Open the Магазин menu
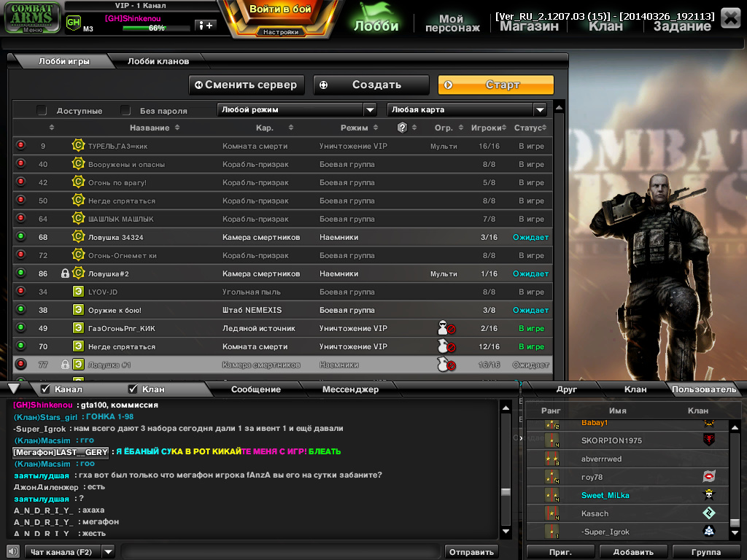This screenshot has width=747, height=560. (x=529, y=26)
